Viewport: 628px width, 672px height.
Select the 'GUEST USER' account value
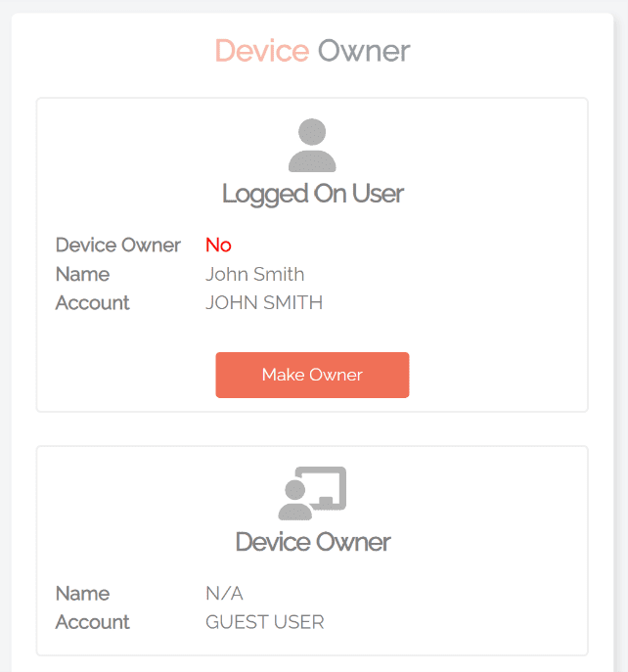(x=264, y=622)
